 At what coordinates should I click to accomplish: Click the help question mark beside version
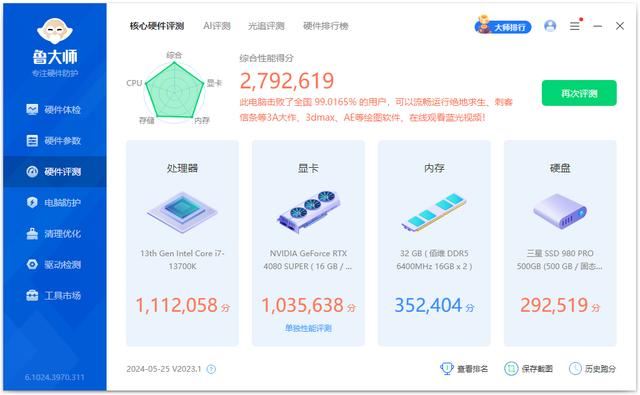[x=211, y=369]
